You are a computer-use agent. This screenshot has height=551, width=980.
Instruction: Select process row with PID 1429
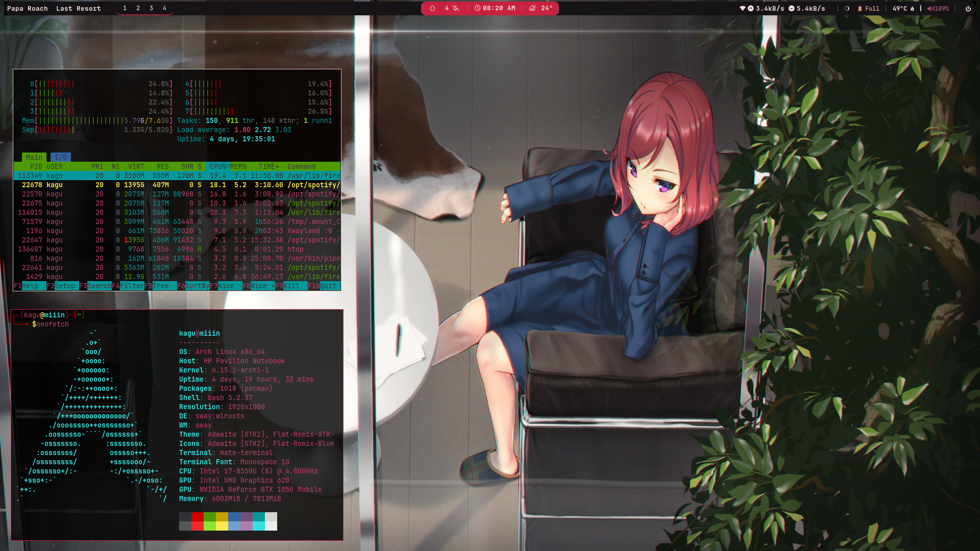click(177, 277)
